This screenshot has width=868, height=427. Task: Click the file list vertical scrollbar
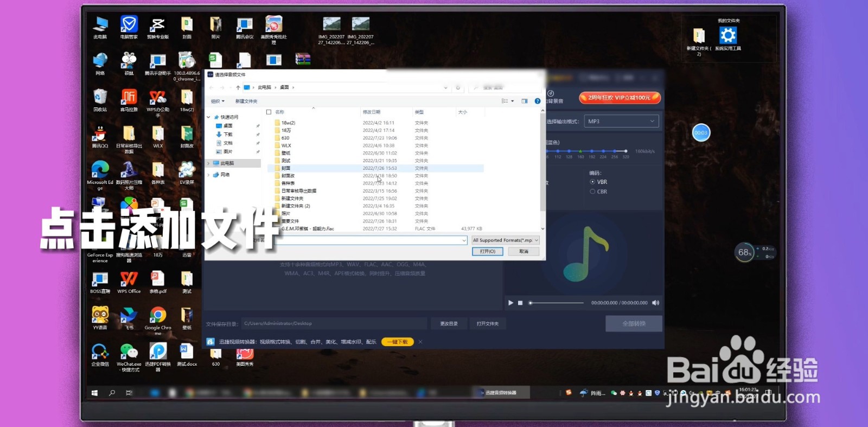542,170
